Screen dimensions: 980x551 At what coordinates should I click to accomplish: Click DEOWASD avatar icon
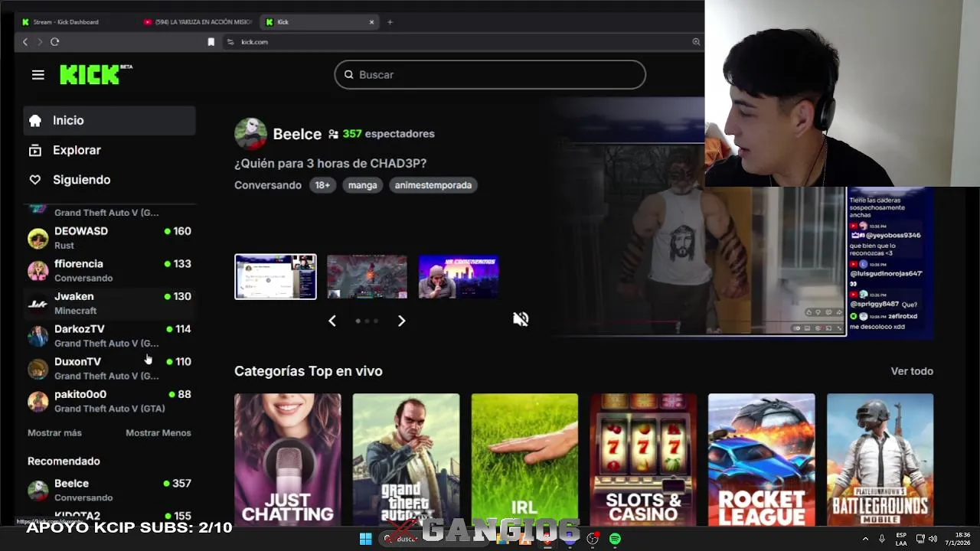coord(38,238)
